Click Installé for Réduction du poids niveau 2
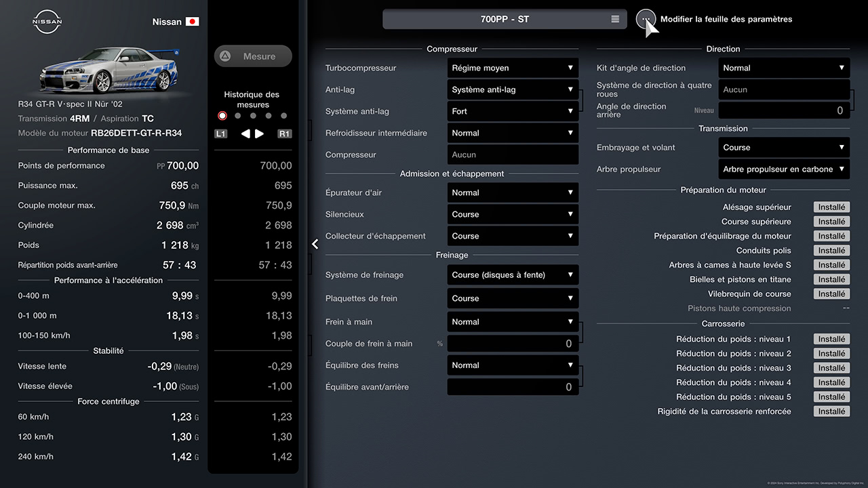 click(831, 353)
